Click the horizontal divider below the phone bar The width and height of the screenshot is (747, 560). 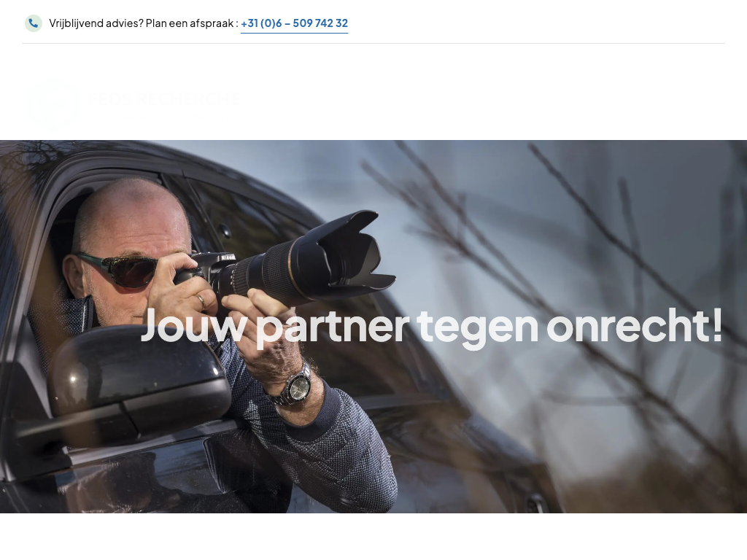point(373,43)
